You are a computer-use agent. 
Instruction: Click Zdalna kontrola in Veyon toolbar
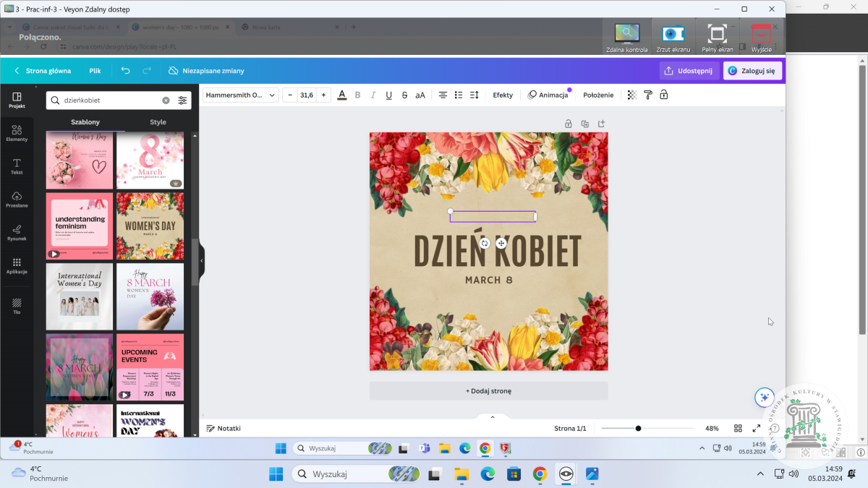626,38
